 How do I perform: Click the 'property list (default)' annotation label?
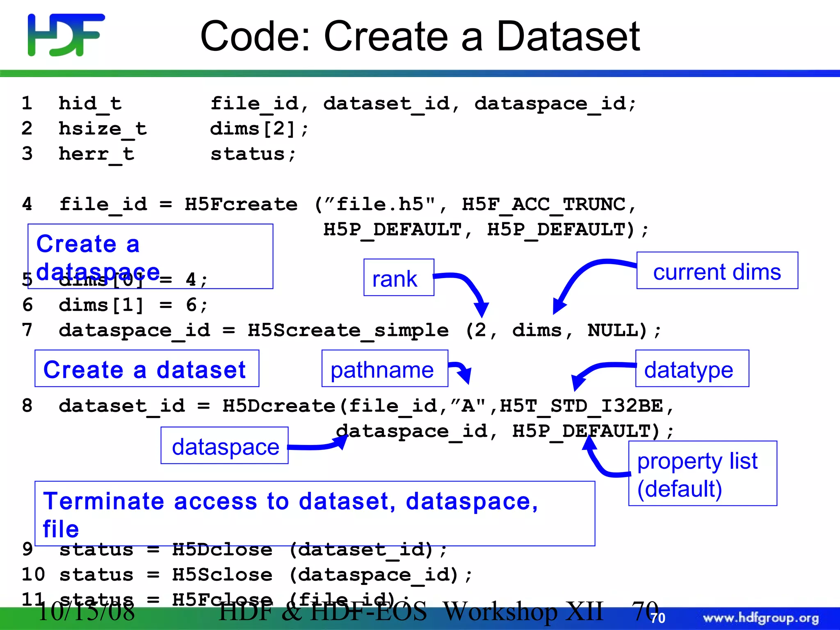703,473
